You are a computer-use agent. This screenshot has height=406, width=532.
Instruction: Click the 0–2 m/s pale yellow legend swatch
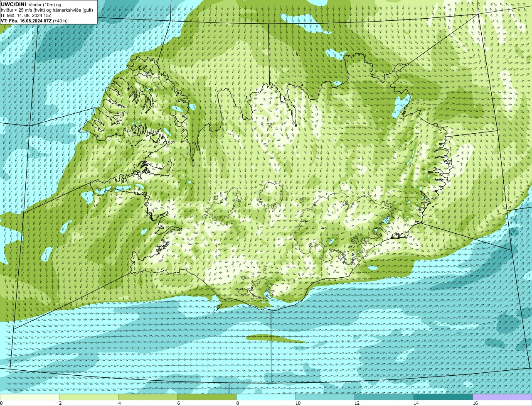(30, 397)
